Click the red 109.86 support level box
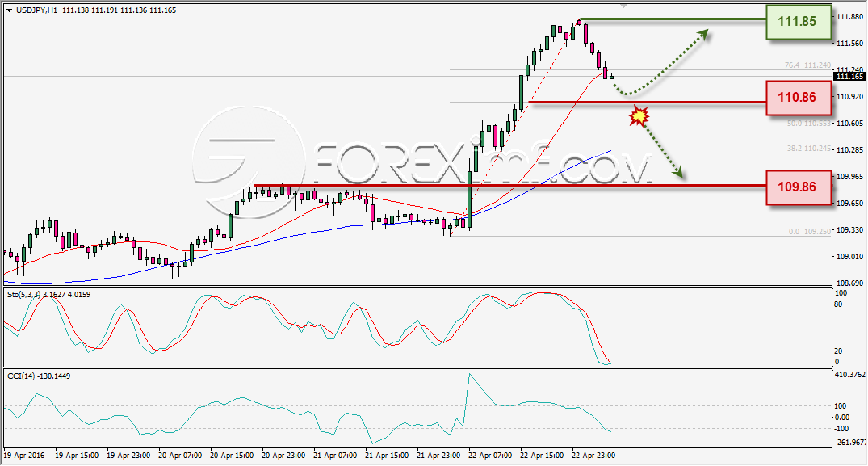The image size is (868, 466). click(x=799, y=187)
